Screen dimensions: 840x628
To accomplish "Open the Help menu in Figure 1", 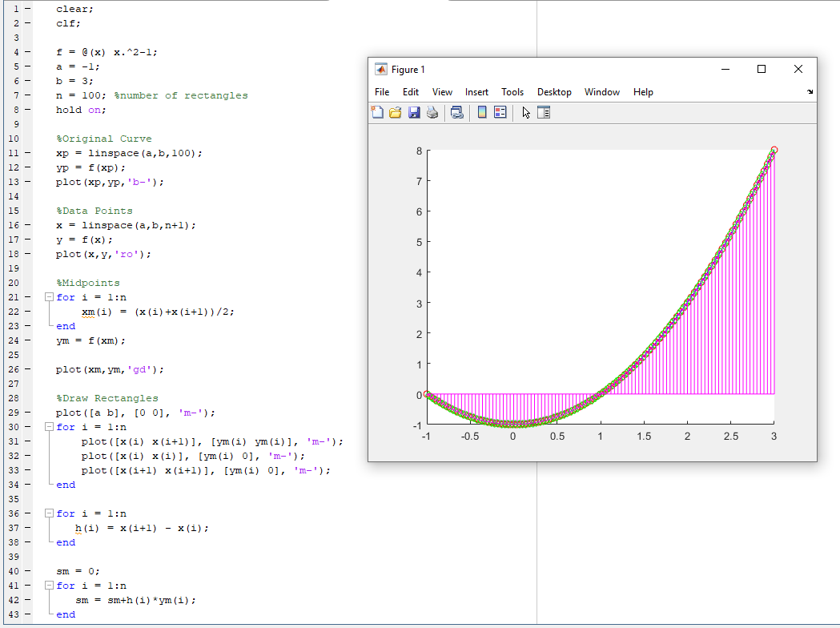I will click(643, 92).
